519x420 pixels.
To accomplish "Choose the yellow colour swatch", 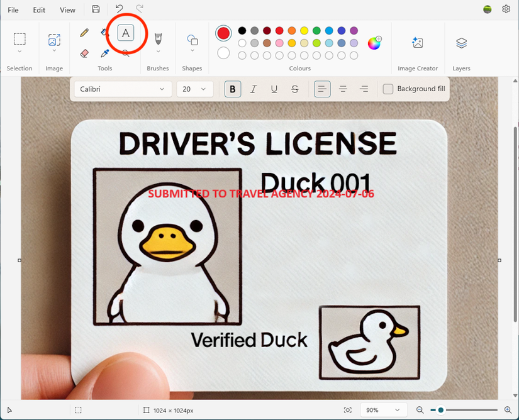I will [304, 31].
